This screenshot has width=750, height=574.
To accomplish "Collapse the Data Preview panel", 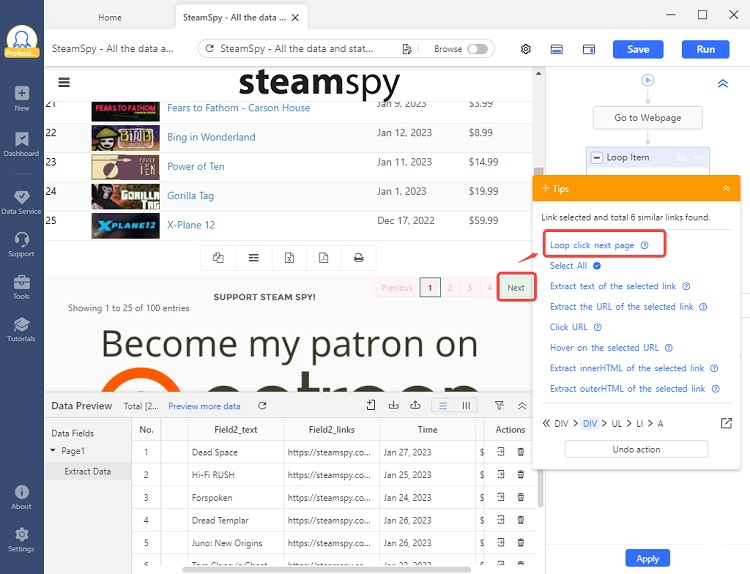I will 522,406.
